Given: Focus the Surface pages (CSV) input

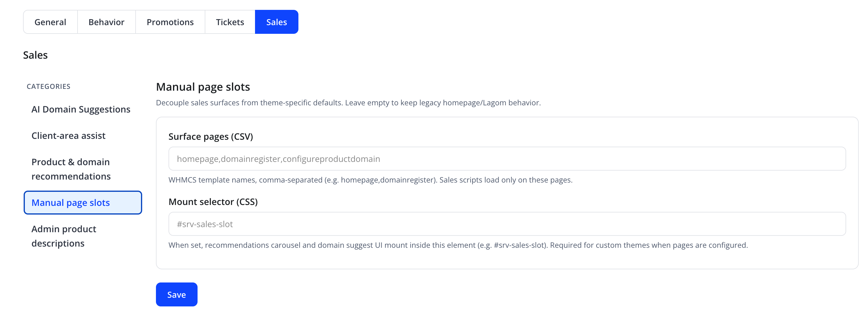Looking at the screenshot, I should 507,159.
